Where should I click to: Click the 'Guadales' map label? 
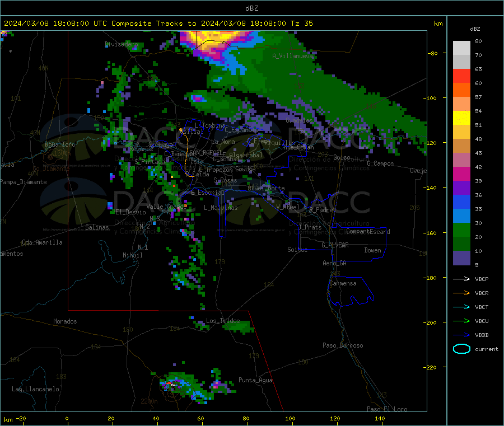(299, 120)
